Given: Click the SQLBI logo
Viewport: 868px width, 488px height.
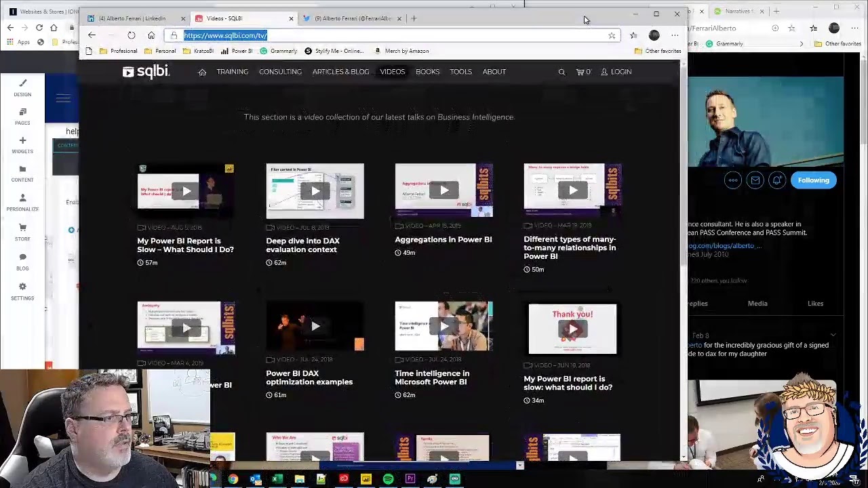Looking at the screenshot, I should (x=146, y=72).
